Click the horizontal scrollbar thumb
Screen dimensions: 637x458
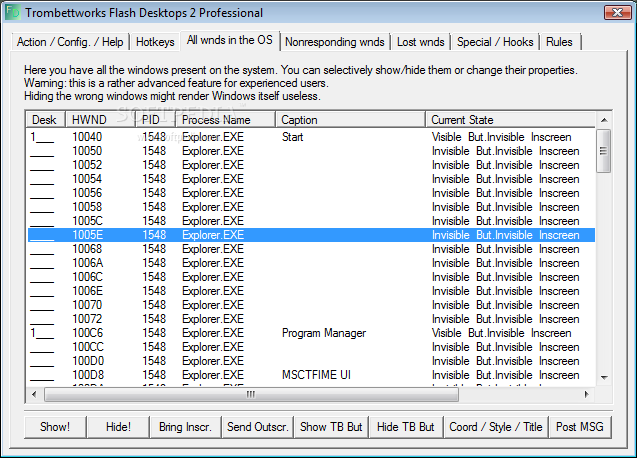coord(251,394)
